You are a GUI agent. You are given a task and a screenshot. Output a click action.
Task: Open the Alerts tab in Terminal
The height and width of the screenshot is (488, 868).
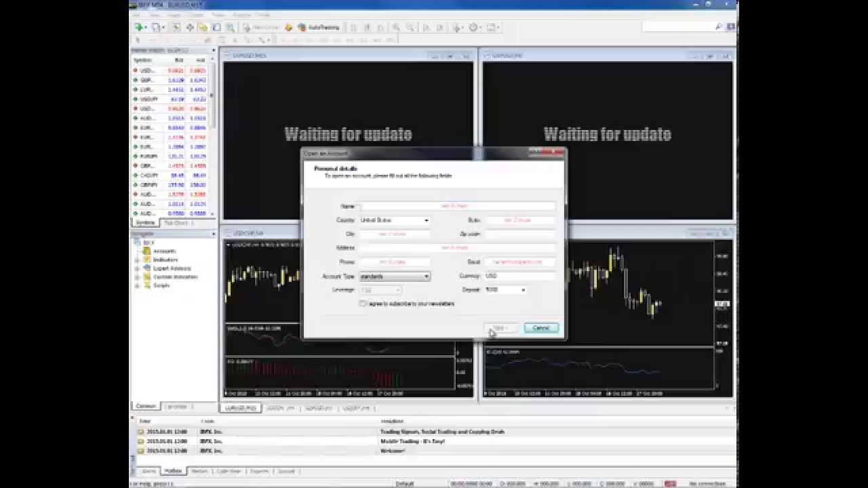coord(149,470)
